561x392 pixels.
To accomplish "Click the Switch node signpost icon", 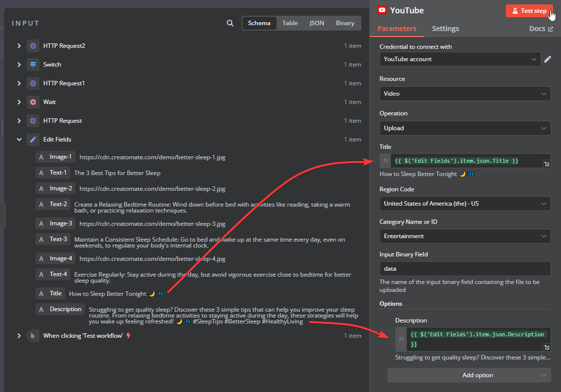I will [x=33, y=65].
